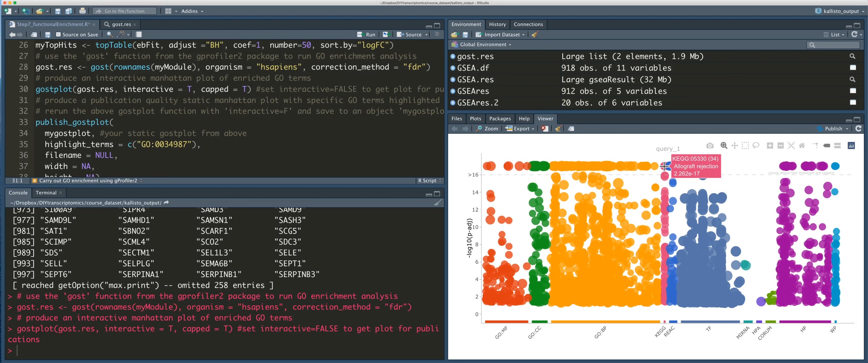Switch to the Terminal tab
868x363 pixels.
pos(46,193)
